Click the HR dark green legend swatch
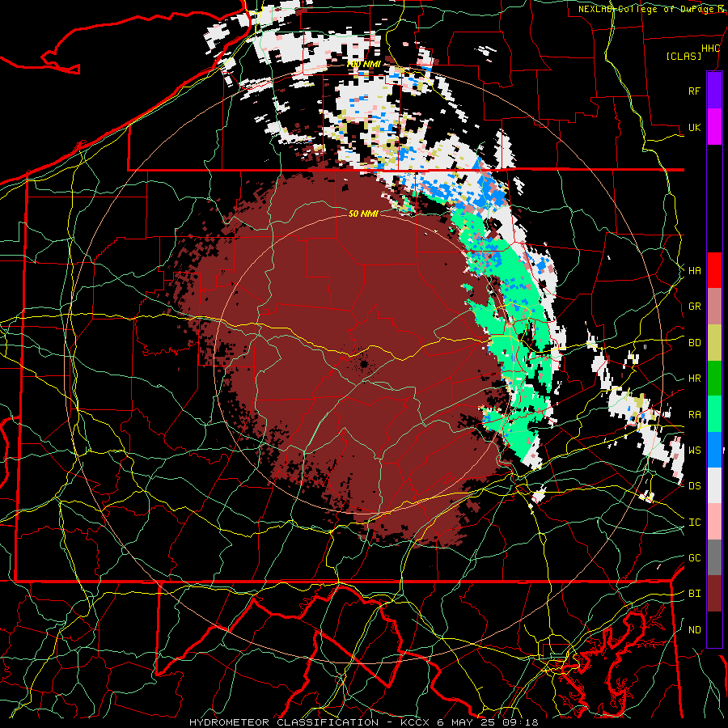This screenshot has height=728, width=728. tap(714, 378)
